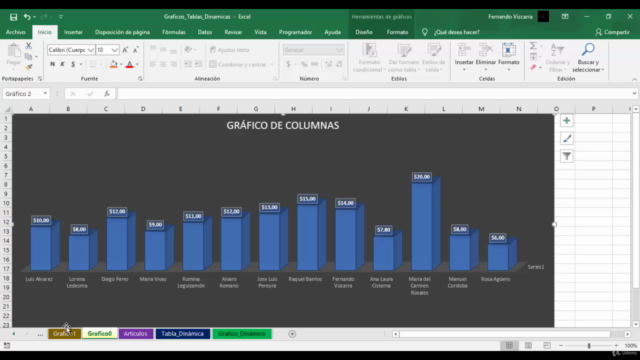640x360 pixels.
Task: Open the font name dropdown Calibri
Action: [x=91, y=50]
